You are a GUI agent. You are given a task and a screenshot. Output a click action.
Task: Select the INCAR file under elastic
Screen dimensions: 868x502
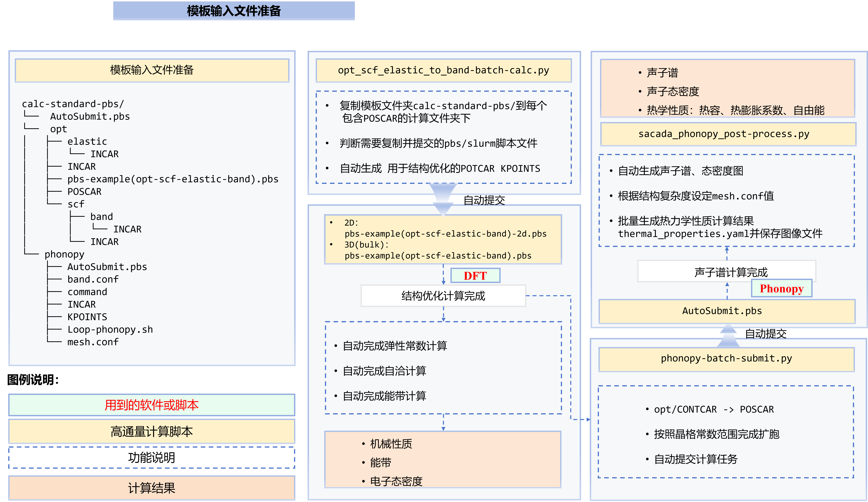click(x=104, y=154)
